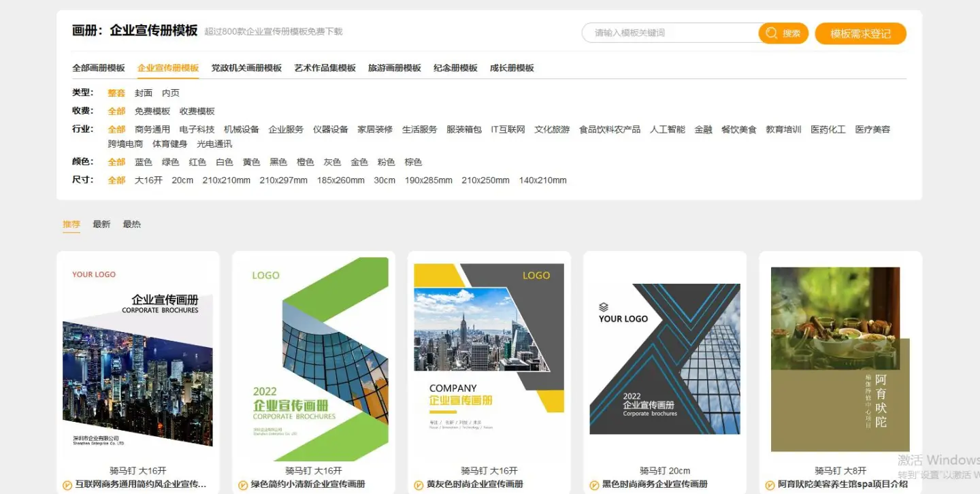Open the 纪念册模板 tab
The height and width of the screenshot is (494, 980).
455,68
